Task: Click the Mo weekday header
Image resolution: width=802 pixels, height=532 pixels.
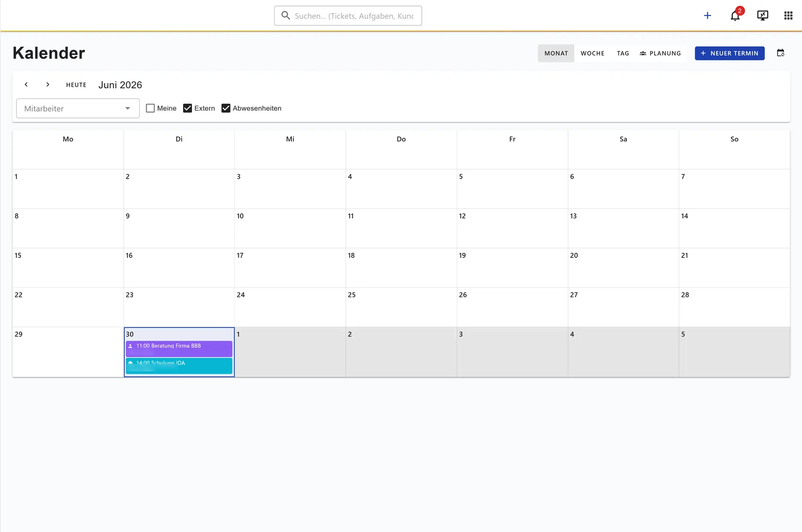Action: pyautogui.click(x=68, y=139)
